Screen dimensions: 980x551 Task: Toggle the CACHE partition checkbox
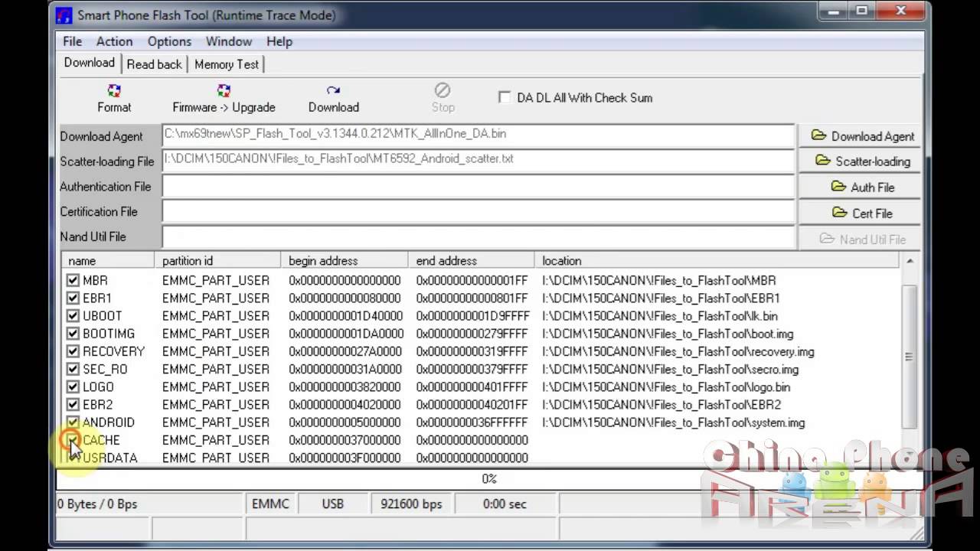(73, 440)
